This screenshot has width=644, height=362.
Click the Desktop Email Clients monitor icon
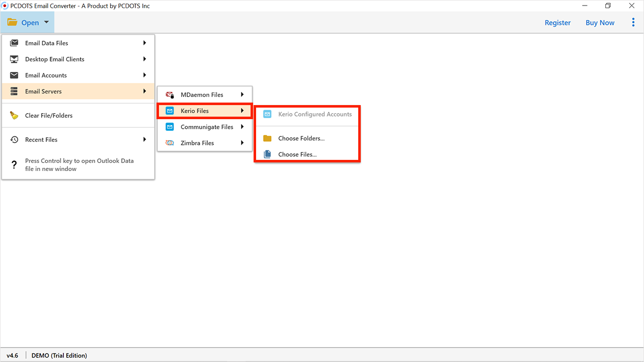click(14, 59)
